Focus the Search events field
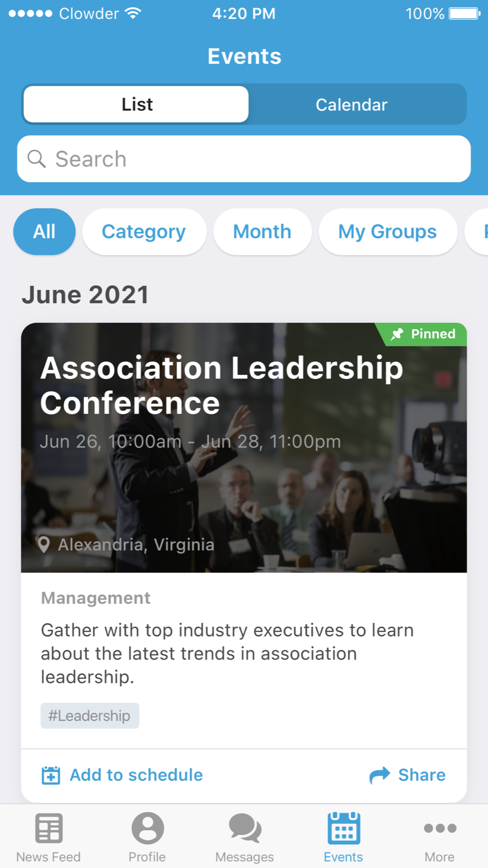 tap(244, 159)
